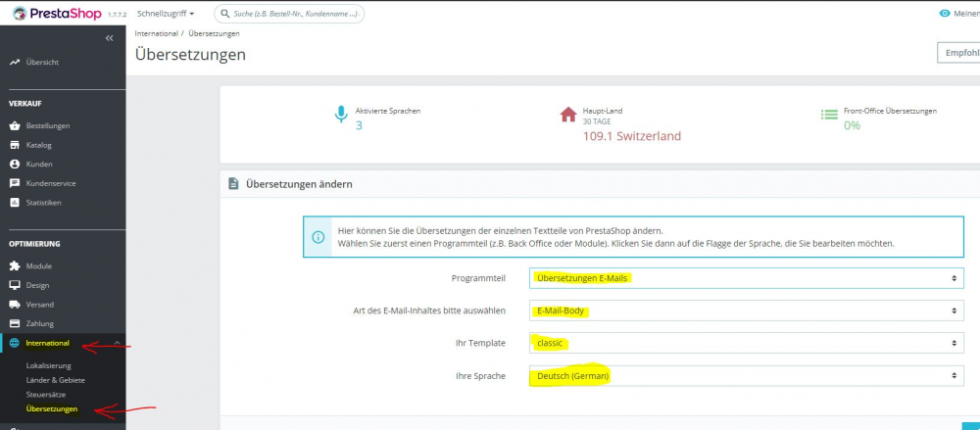980x430 pixels.
Task: Click the search input field
Action: 289,13
